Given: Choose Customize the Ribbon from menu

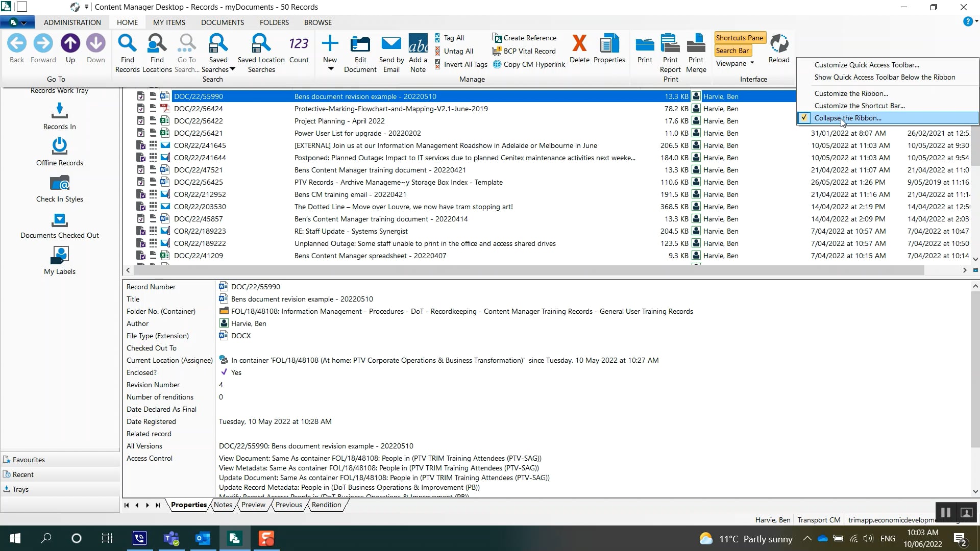Looking at the screenshot, I should 851,93.
